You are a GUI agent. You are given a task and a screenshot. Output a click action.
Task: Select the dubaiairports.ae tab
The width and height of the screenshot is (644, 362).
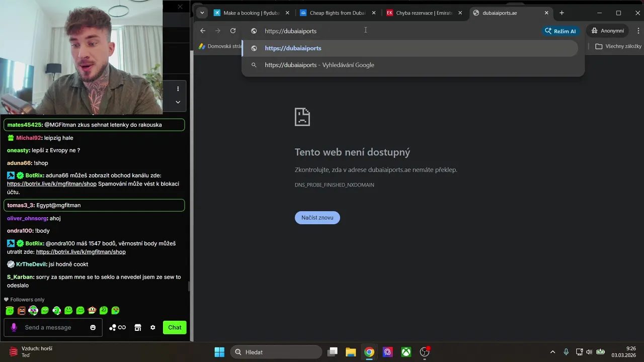point(511,13)
